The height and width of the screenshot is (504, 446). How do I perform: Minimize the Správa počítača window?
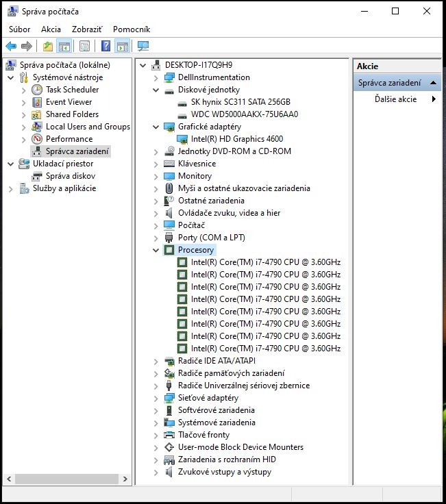tap(364, 11)
